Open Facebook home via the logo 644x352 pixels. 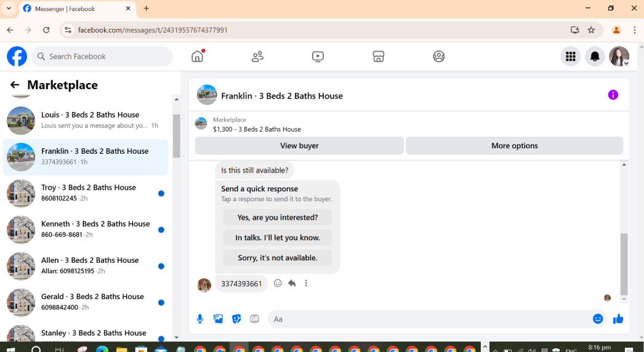(17, 56)
